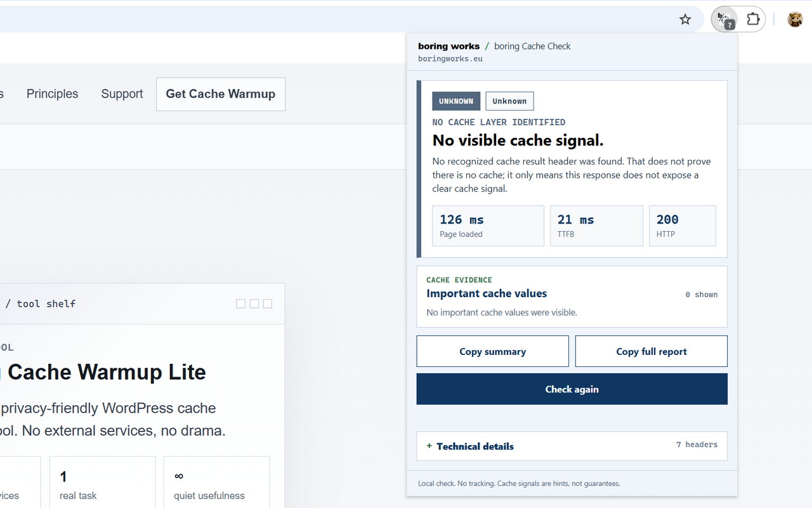The height and width of the screenshot is (508, 812).
Task: Open the Chrome profile avatar
Action: [795, 19]
